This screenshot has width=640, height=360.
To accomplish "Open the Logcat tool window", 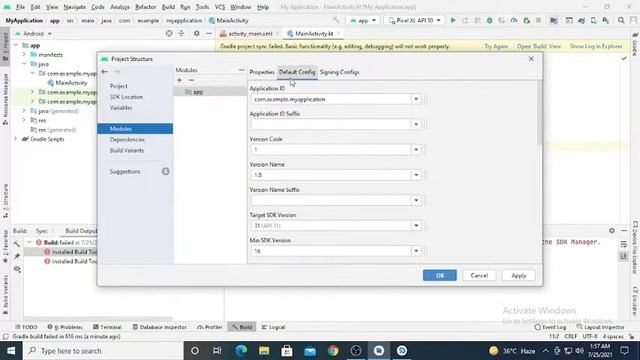I will pos(273,327).
